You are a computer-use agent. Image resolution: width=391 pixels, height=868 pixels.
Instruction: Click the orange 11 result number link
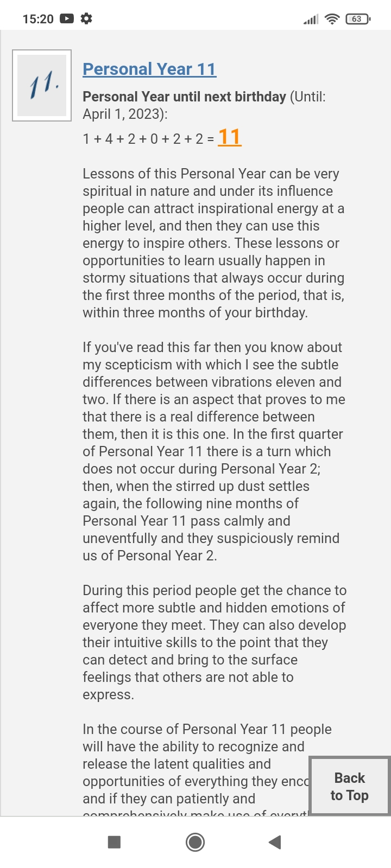coord(229,137)
